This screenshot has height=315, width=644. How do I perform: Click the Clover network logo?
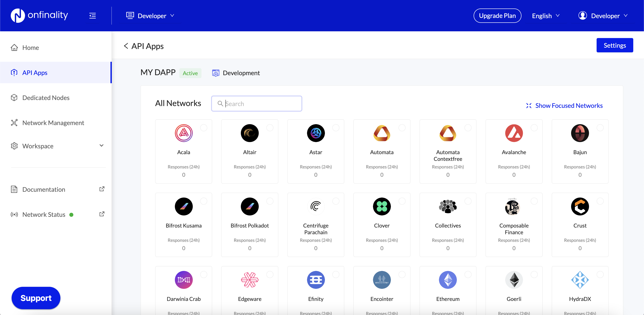(381, 206)
